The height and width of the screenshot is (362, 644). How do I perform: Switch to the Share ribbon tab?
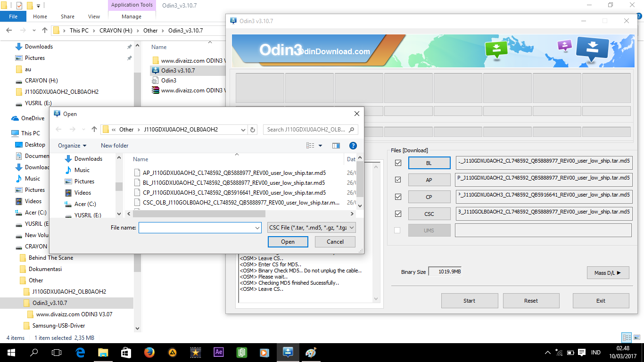[x=67, y=16]
